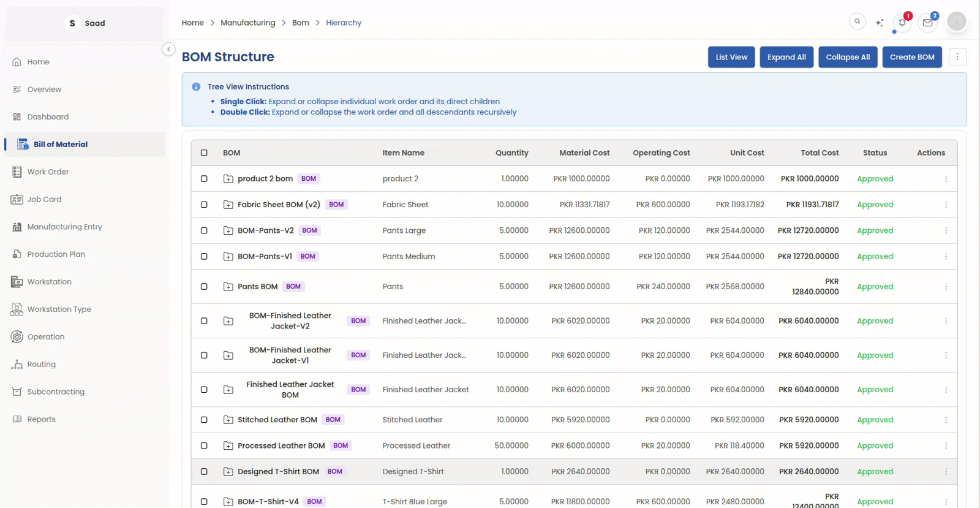The width and height of the screenshot is (980, 508).
Task: Click the Create BOM button
Action: [x=911, y=57]
